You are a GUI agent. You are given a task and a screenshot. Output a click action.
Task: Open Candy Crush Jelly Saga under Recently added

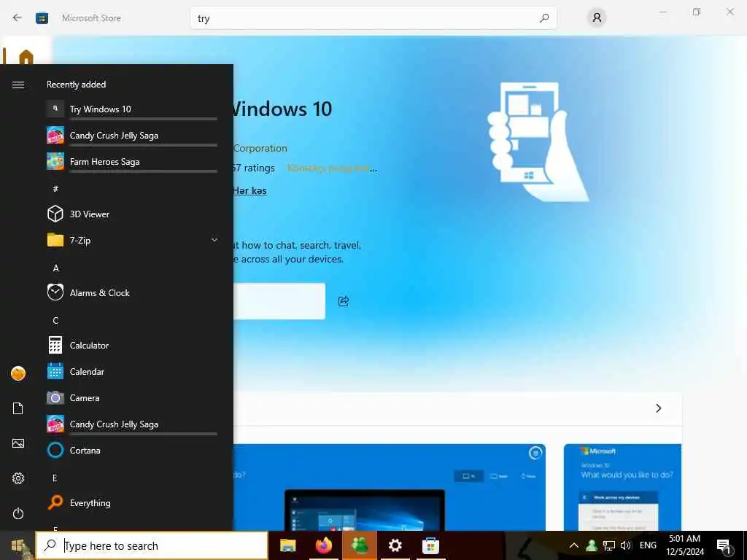132,135
